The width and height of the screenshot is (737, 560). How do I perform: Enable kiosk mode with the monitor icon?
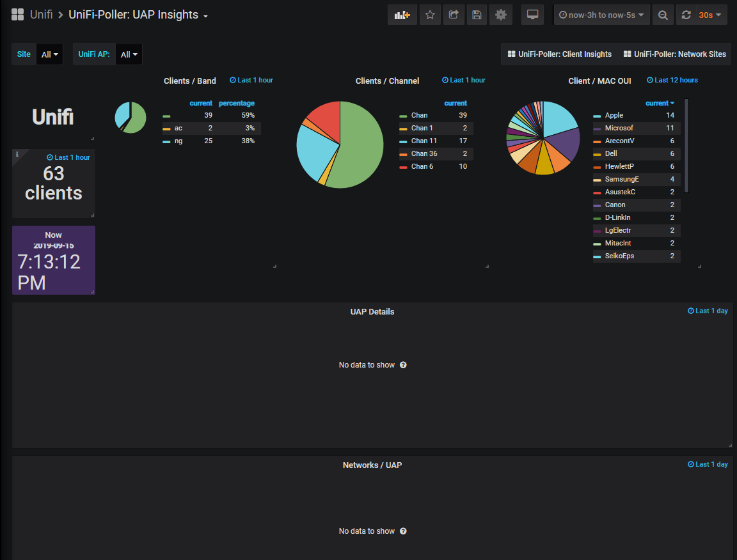[532, 14]
